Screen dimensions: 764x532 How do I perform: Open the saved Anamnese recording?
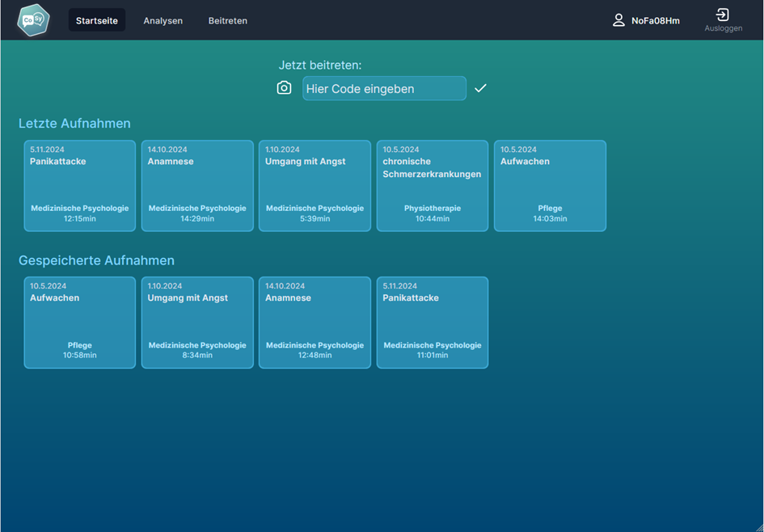tap(314, 322)
